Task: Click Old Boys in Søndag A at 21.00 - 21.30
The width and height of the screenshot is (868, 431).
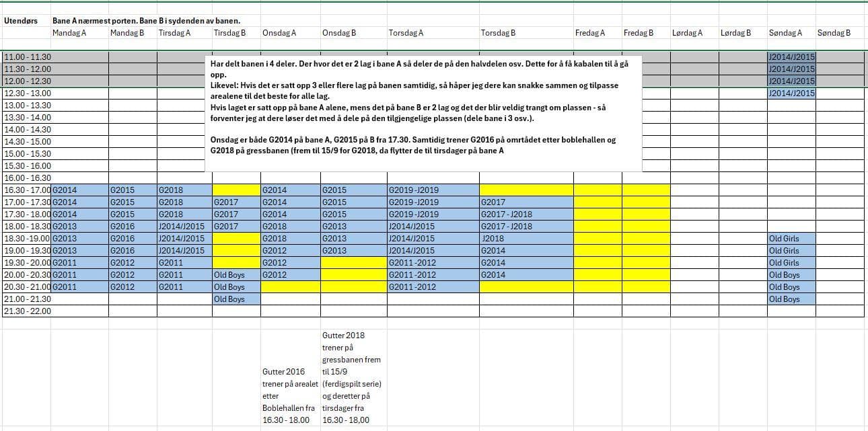Action: [x=792, y=299]
